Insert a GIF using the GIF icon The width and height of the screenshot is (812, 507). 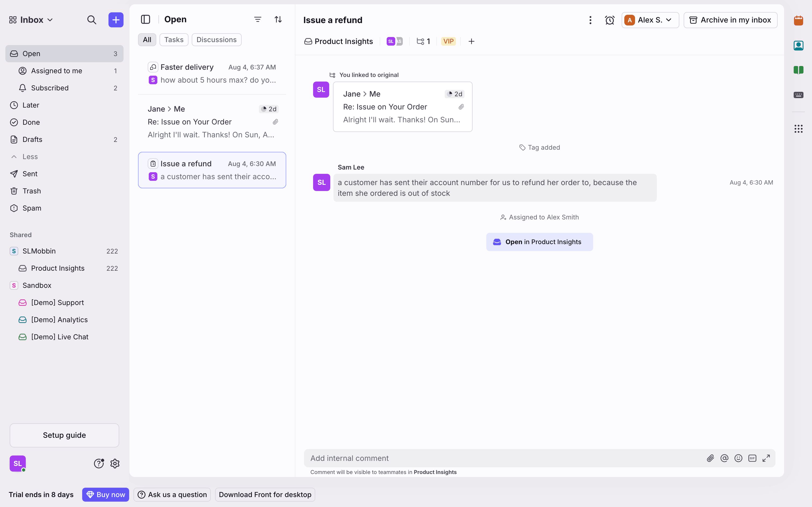point(752,458)
